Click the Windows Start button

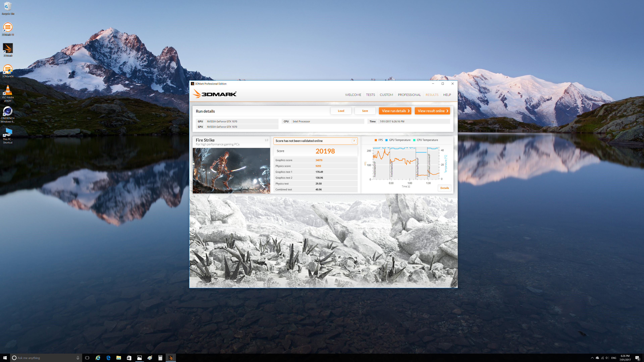coord(5,358)
